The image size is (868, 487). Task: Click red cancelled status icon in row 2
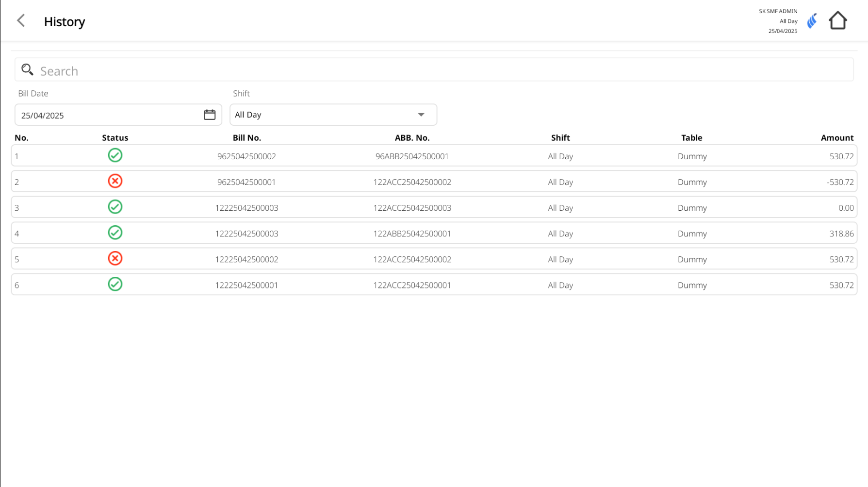pyautogui.click(x=115, y=181)
